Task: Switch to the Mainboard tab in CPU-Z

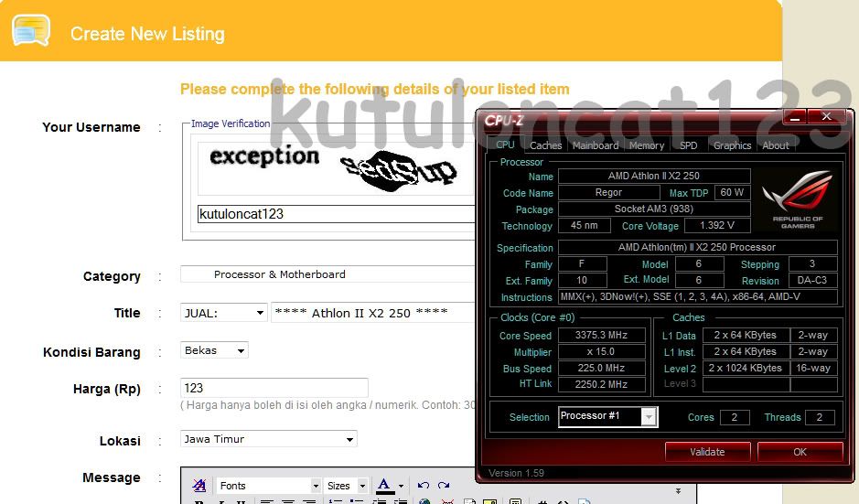Action: 596,145
